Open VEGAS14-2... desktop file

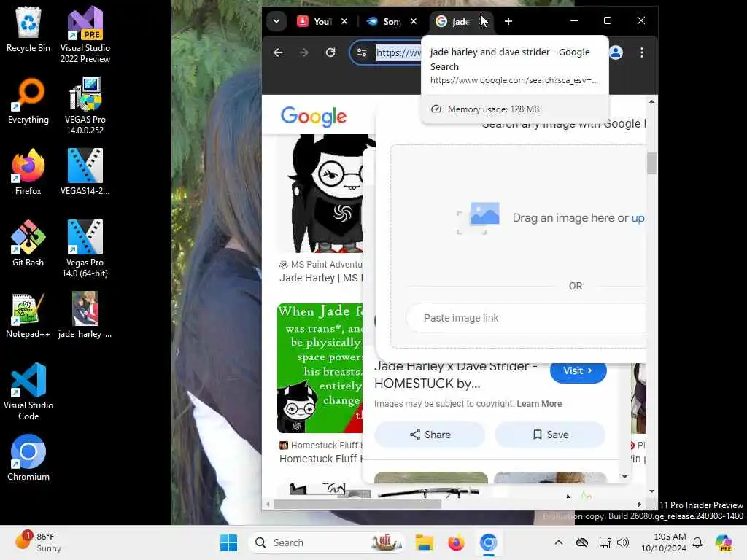click(x=85, y=172)
